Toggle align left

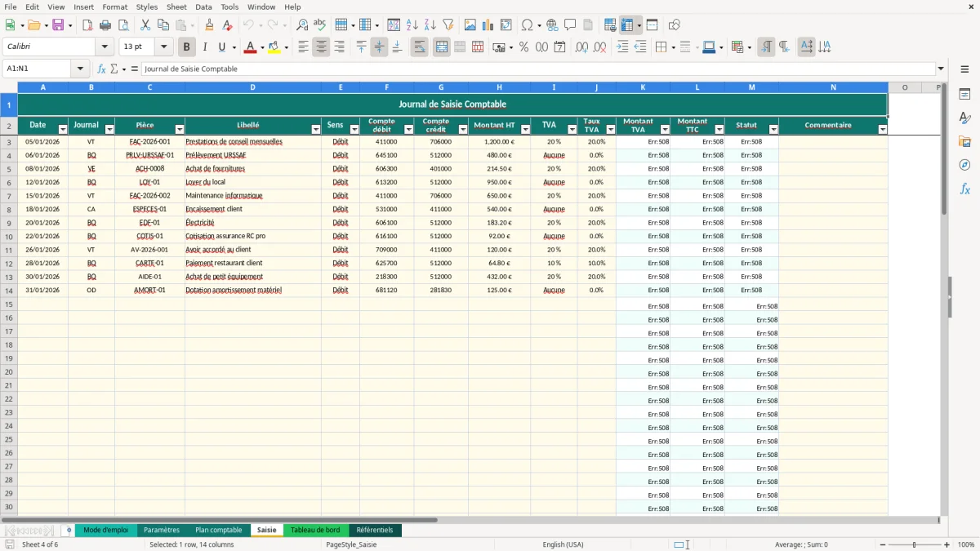click(303, 47)
